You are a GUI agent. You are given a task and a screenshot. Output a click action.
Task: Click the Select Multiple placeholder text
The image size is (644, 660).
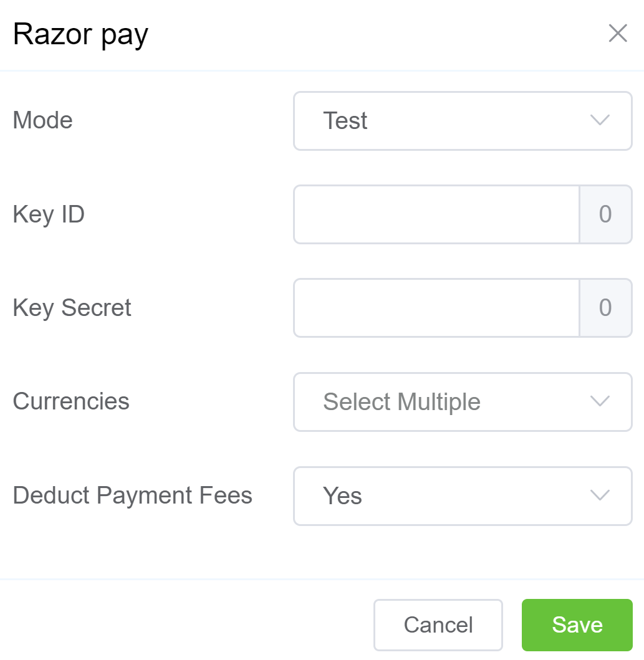pos(401,402)
